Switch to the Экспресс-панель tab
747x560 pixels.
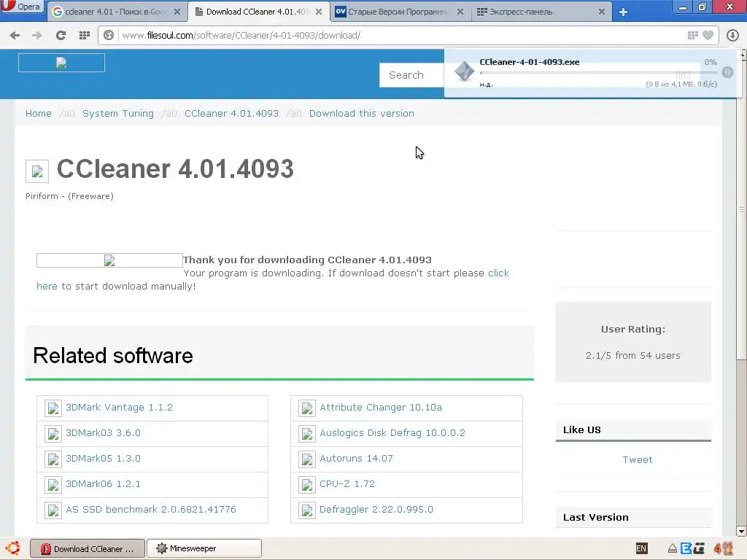tap(538, 12)
